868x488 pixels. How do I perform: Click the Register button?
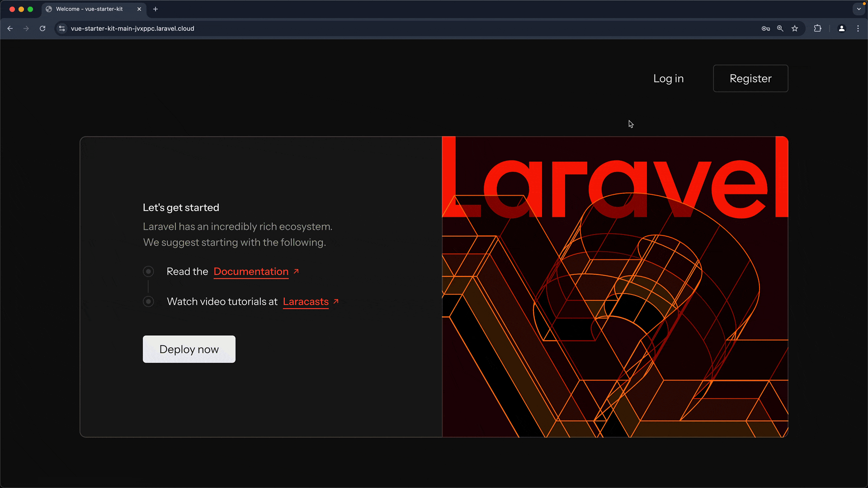750,79
